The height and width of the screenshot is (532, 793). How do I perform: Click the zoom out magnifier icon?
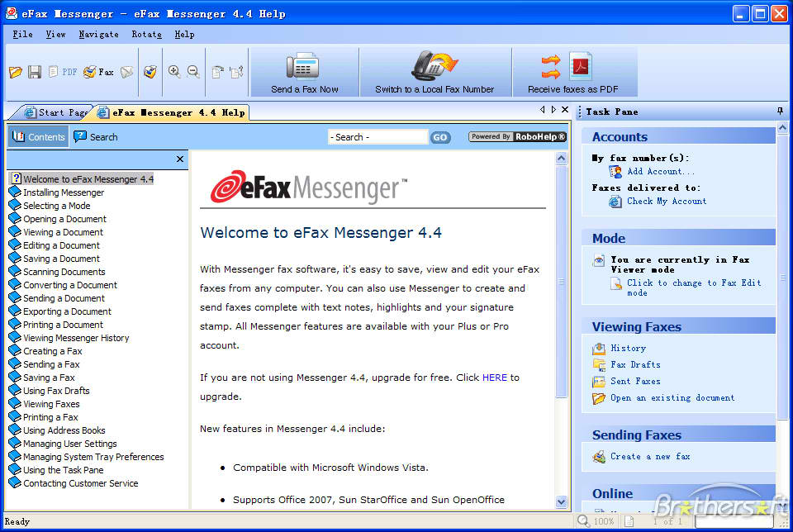tap(193, 72)
